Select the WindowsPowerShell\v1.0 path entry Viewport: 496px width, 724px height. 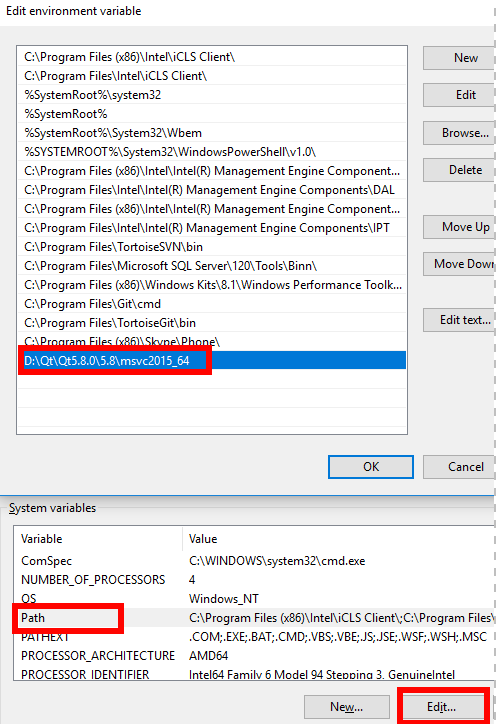212,152
